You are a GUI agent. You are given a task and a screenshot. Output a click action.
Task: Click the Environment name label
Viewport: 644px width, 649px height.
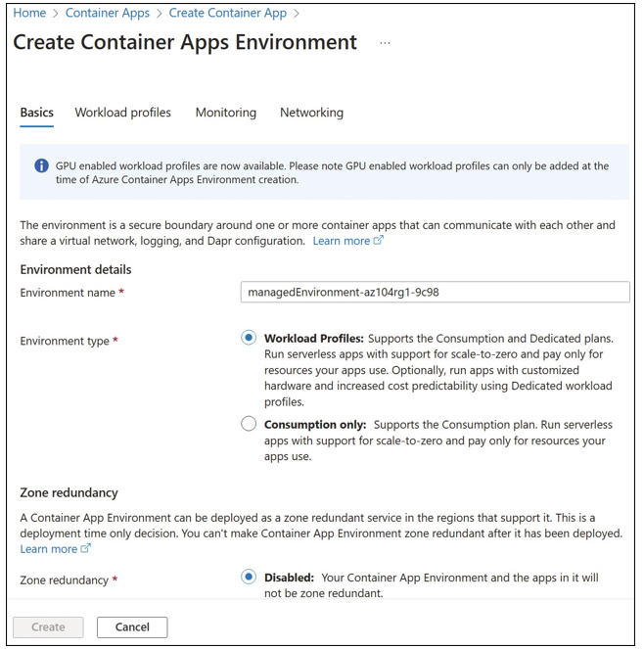[68, 293]
